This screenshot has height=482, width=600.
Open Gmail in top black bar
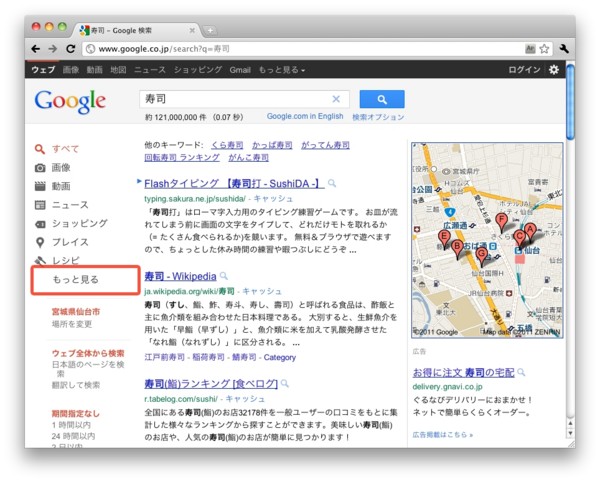pyautogui.click(x=240, y=70)
